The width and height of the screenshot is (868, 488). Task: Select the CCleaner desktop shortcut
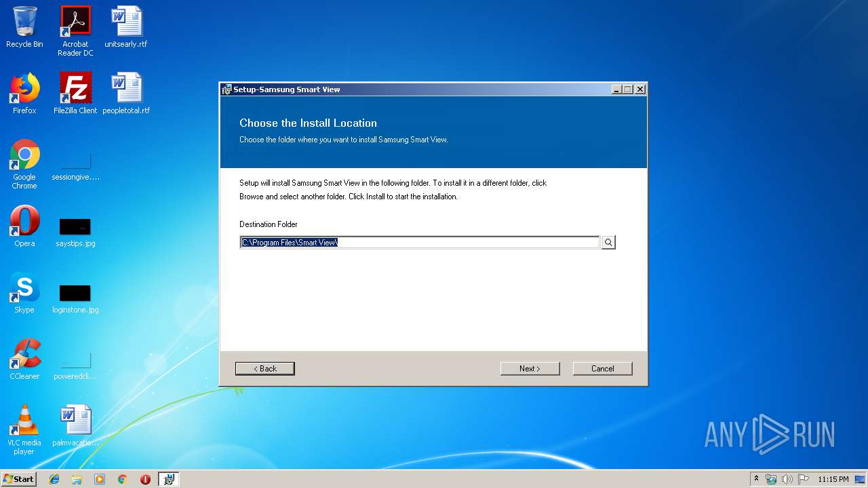24,359
